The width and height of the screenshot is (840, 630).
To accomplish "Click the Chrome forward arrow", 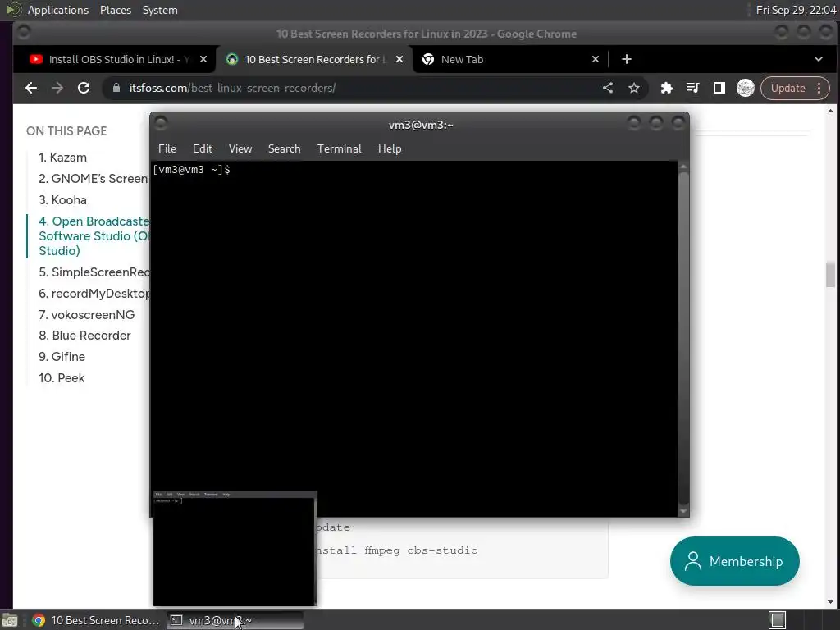I will point(57,88).
